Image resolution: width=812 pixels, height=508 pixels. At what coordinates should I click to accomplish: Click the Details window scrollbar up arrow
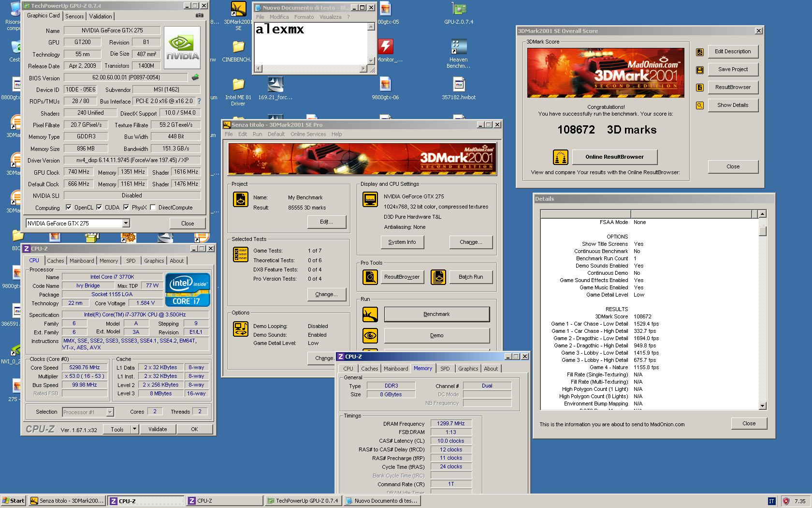tap(762, 214)
